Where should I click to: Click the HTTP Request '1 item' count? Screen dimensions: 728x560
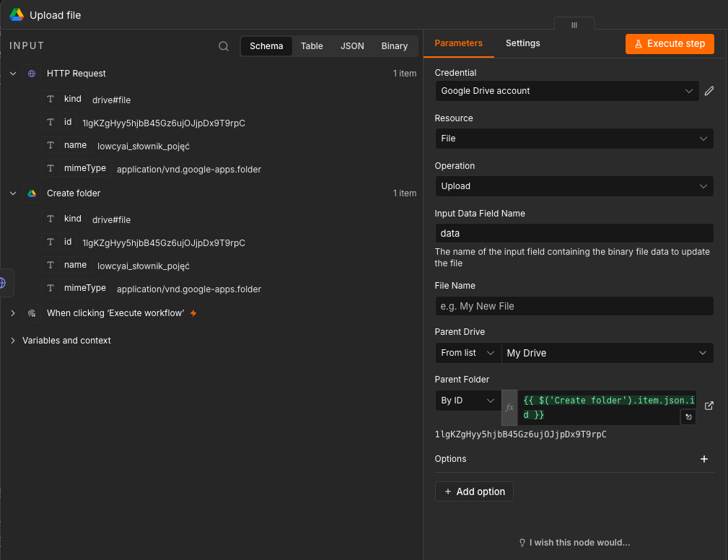click(404, 74)
